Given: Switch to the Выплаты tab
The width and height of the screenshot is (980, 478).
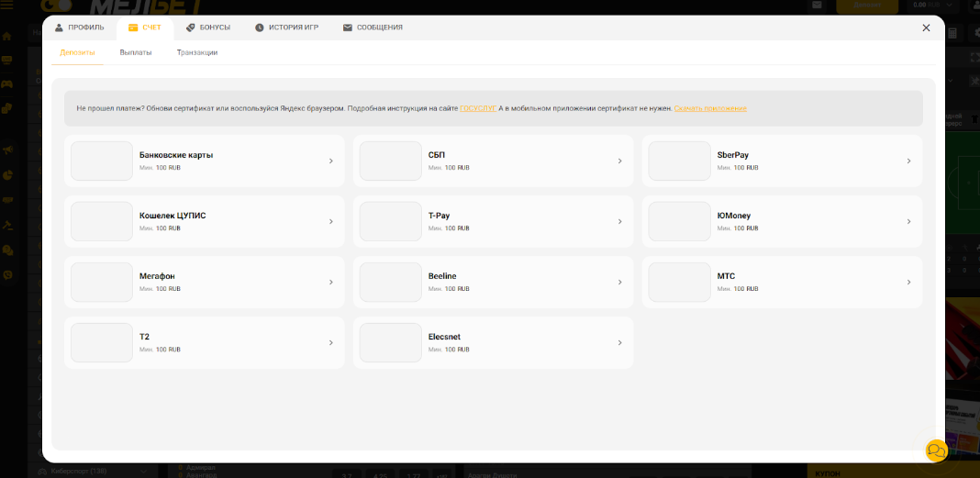Looking at the screenshot, I should click(136, 52).
